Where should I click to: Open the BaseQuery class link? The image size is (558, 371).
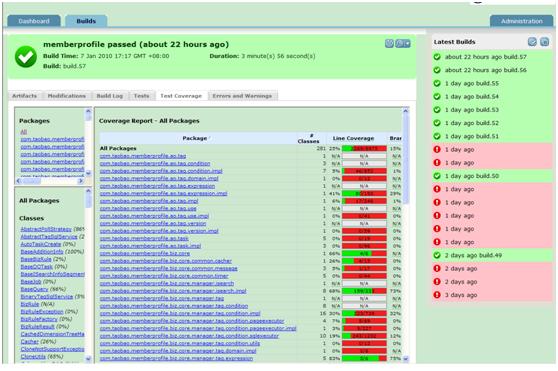click(x=35, y=289)
